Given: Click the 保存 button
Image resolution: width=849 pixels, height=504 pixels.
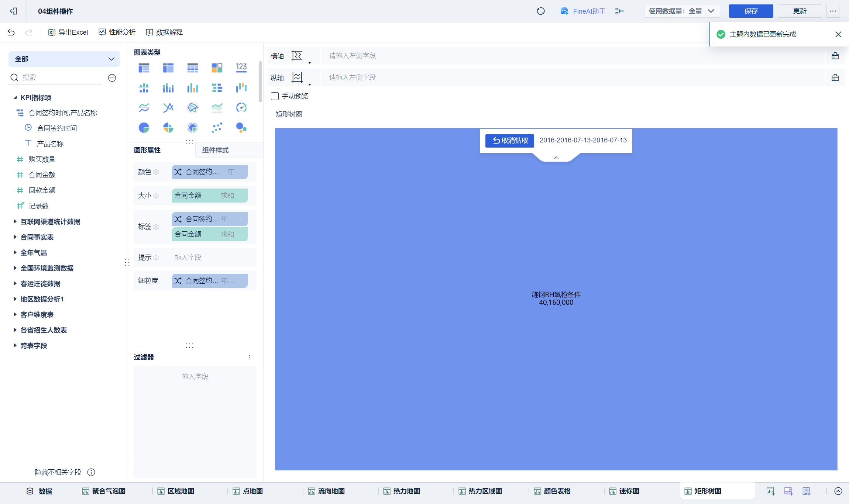Looking at the screenshot, I should coord(750,11).
